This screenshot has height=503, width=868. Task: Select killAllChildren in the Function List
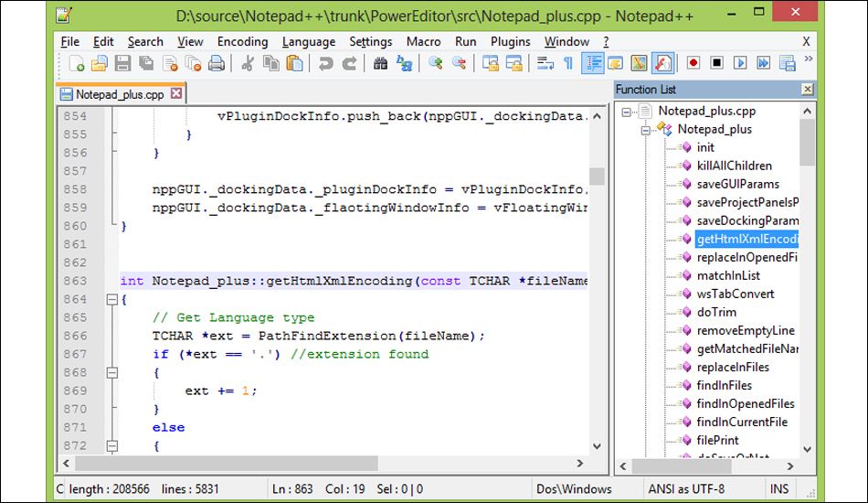734,166
